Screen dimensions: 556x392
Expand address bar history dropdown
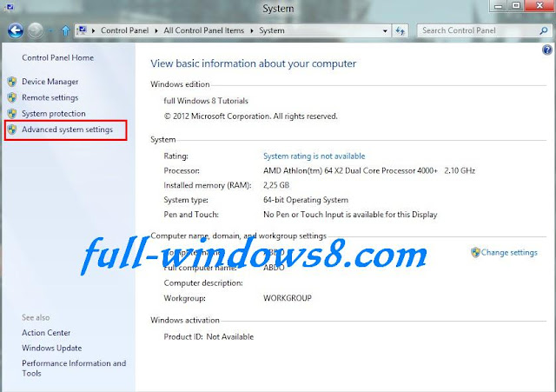click(385, 31)
